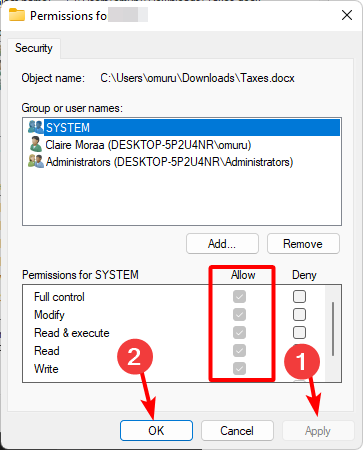Click the Deny column header

pyautogui.click(x=304, y=275)
